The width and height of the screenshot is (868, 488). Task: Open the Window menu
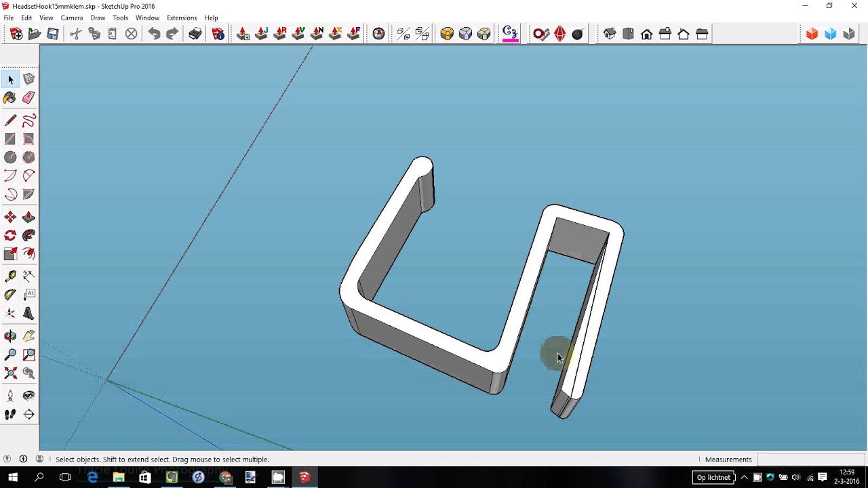147,18
